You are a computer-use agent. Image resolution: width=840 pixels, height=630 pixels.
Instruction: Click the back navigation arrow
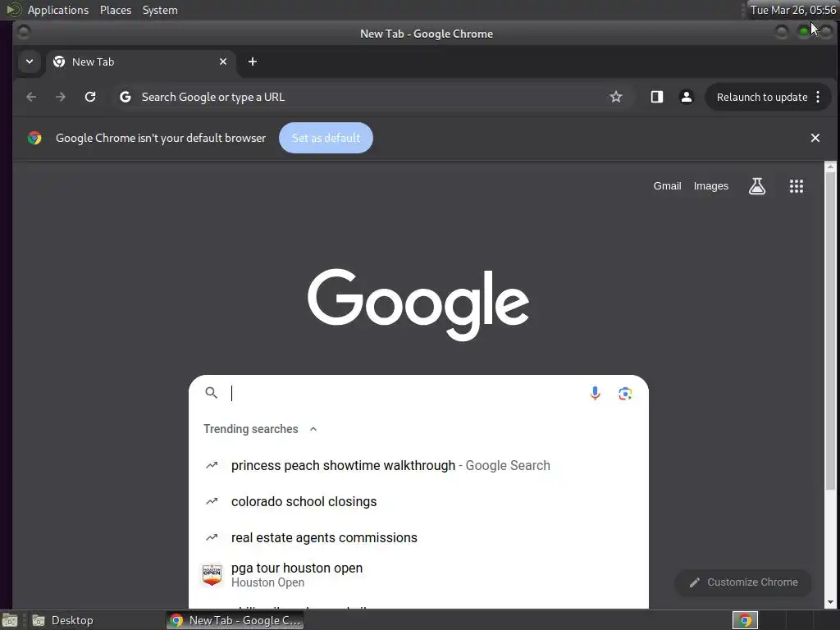coord(31,97)
